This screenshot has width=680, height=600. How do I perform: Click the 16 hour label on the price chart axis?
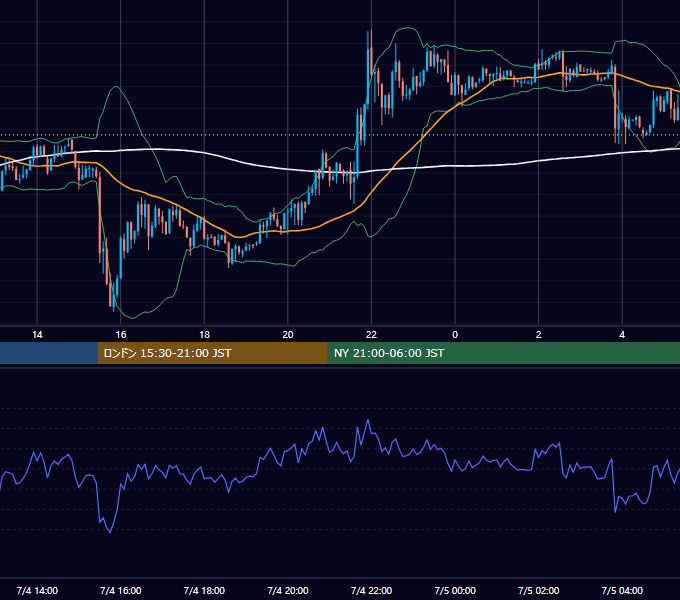coord(121,335)
